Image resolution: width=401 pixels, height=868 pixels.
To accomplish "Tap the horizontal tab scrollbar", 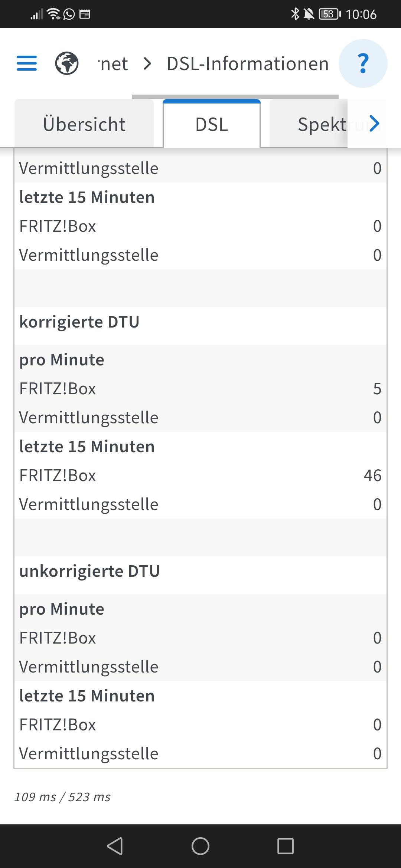I will point(235,97).
